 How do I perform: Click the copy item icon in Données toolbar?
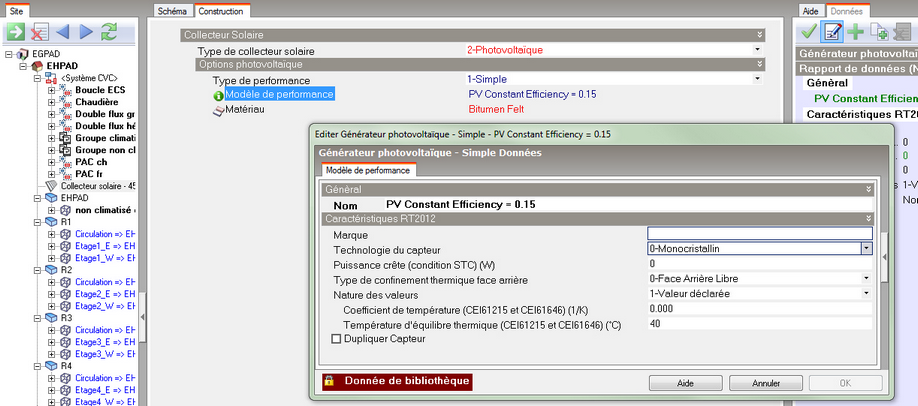[x=879, y=32]
